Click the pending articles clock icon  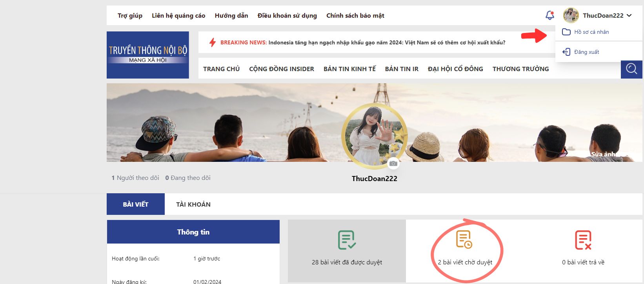click(x=464, y=240)
